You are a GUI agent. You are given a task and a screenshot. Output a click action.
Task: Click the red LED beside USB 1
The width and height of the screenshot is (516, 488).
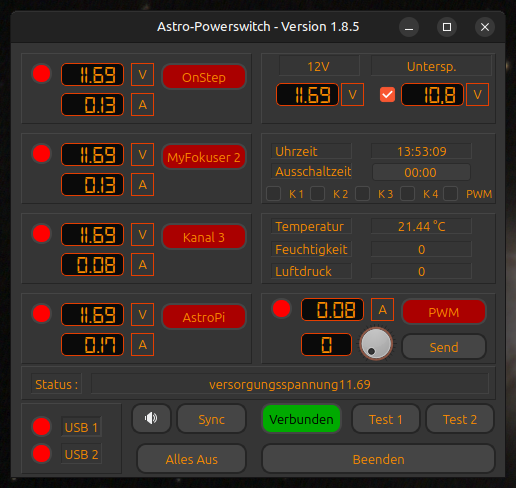[41, 426]
